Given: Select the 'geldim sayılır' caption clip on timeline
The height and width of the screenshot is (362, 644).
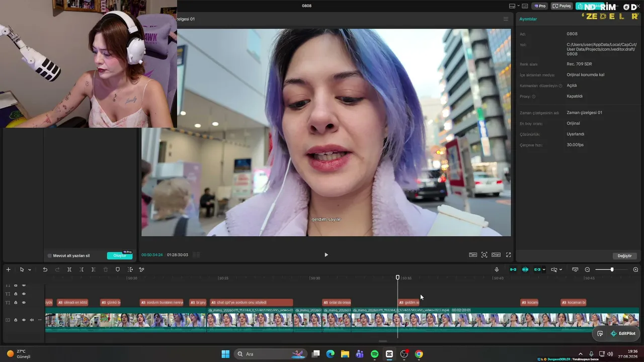Looking at the screenshot, I should tap(409, 303).
